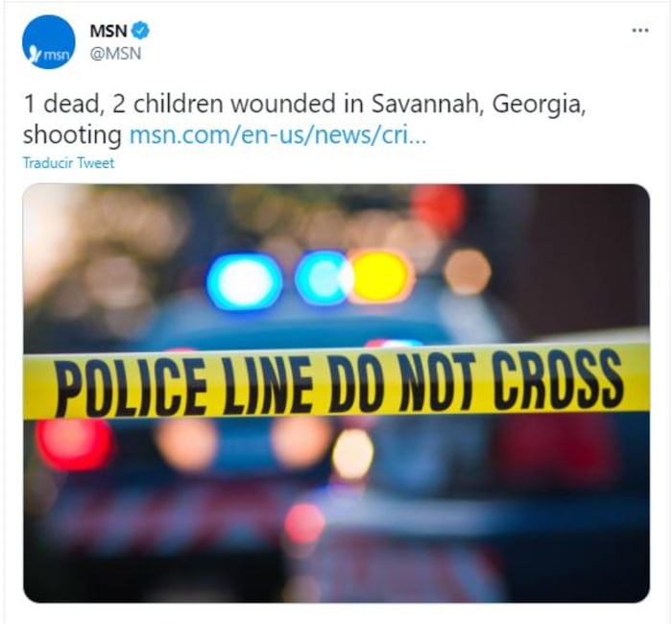Open the police line photo attachment
The width and height of the screenshot is (672, 624).
pyautogui.click(x=336, y=393)
